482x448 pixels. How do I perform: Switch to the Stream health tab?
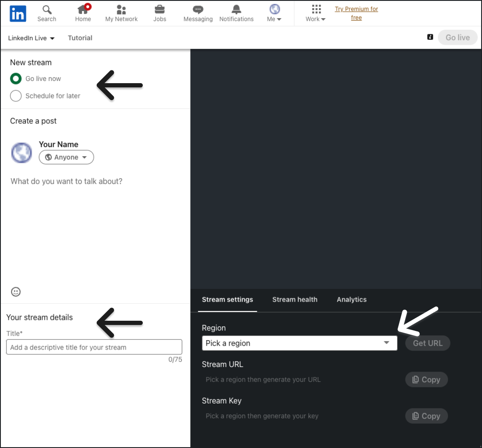[295, 300]
